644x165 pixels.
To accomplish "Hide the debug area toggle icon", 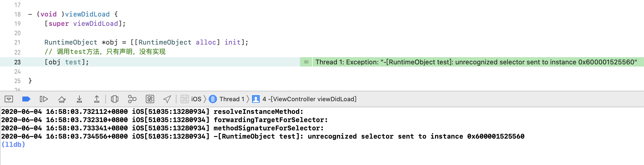I will coord(9,99).
